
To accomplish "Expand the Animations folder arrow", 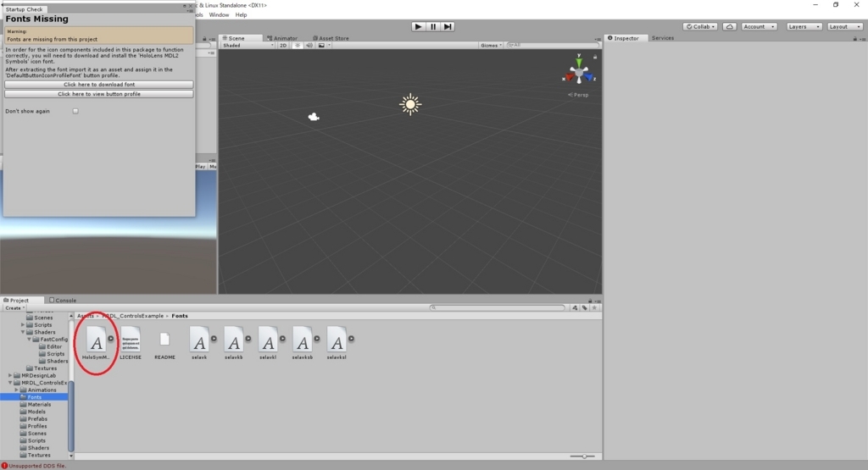I will pos(17,390).
